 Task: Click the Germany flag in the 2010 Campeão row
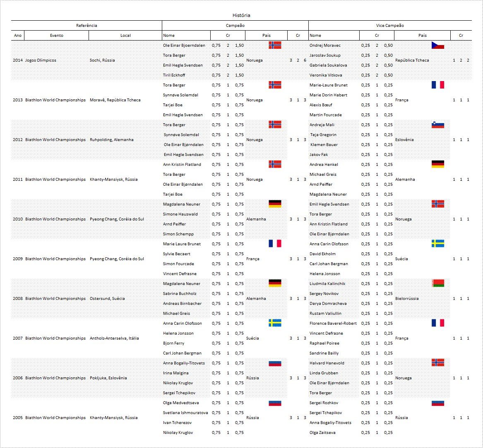tap(275, 204)
